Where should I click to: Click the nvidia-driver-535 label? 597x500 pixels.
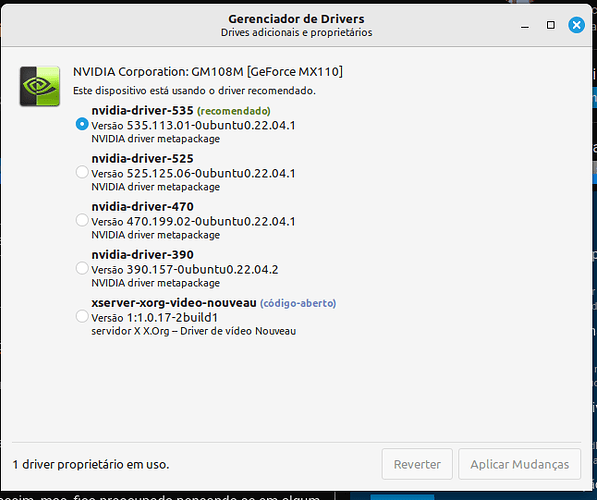[x=142, y=110]
